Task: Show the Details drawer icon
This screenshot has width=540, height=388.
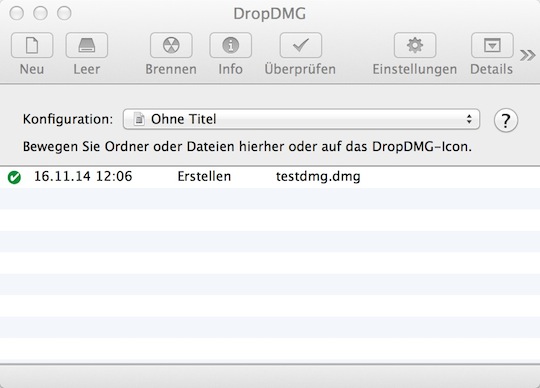Action: [x=492, y=45]
